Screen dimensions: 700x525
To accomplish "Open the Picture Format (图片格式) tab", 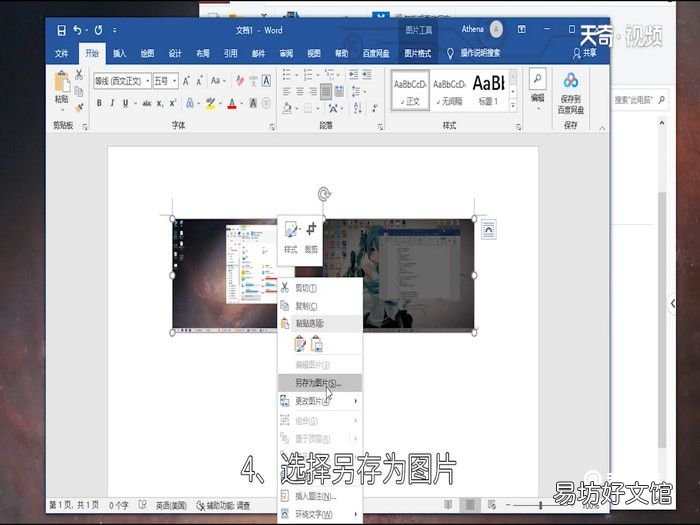I will click(x=417, y=54).
